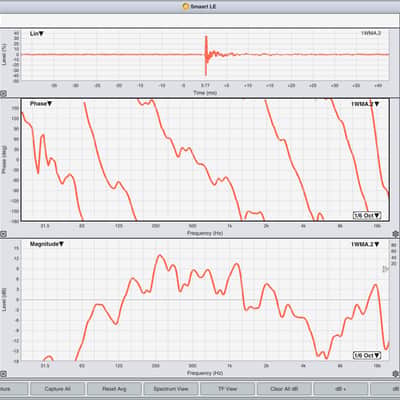
Task: Switch to Spectrum View
Action: click(x=171, y=389)
